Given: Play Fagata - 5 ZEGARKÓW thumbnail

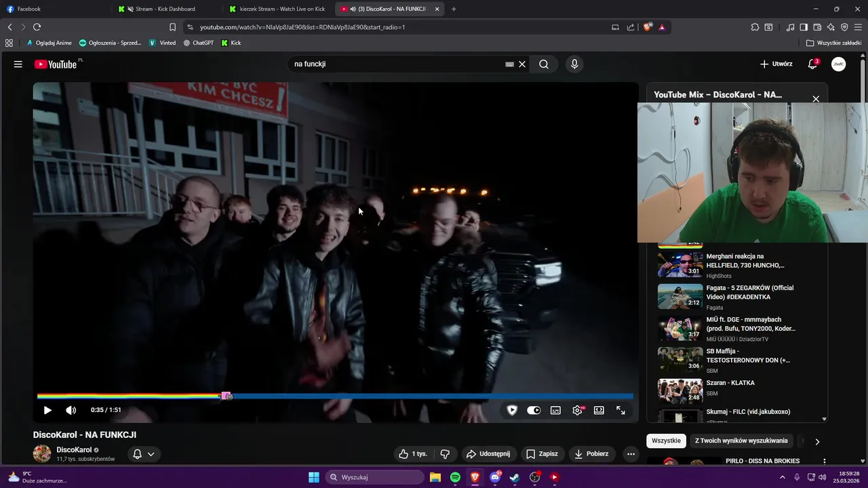Looking at the screenshot, I should click(680, 296).
